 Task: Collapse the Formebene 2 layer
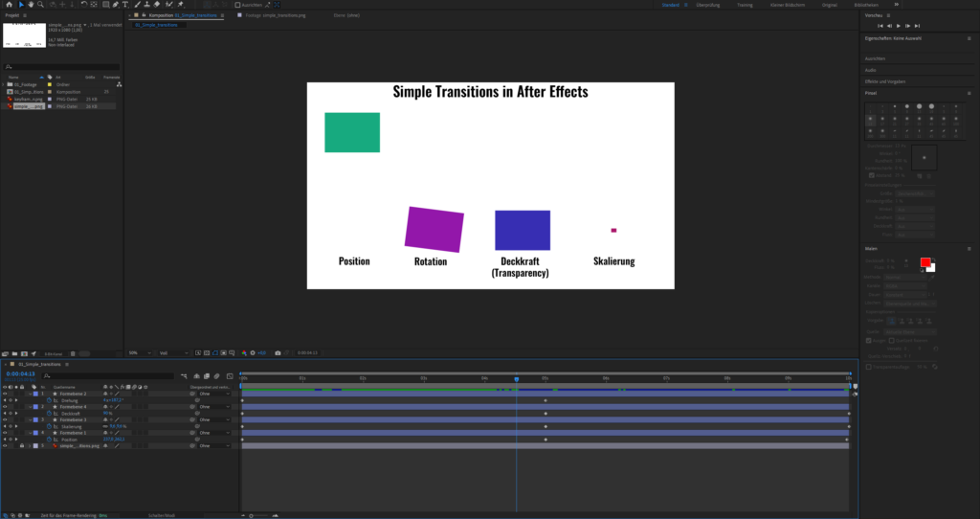[x=30, y=394]
